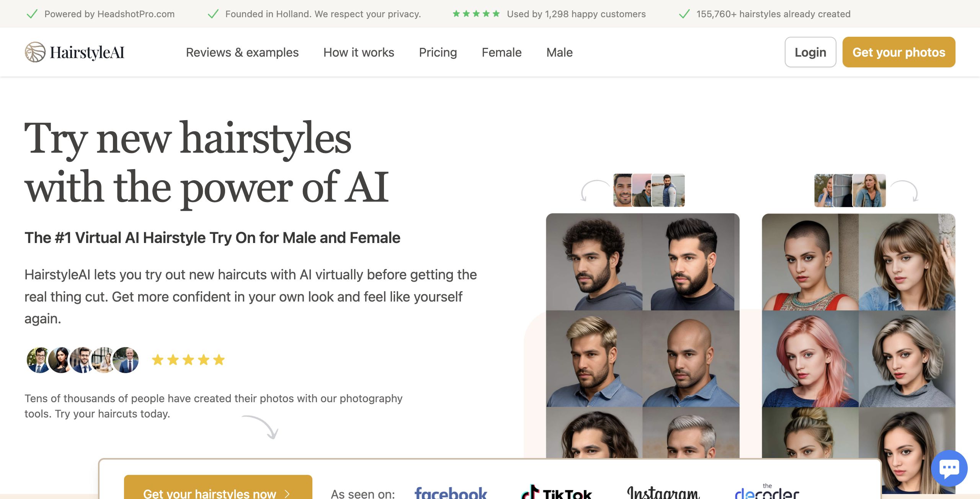Image resolution: width=980 pixels, height=499 pixels.
Task: Select the Female nav link
Action: [501, 52]
